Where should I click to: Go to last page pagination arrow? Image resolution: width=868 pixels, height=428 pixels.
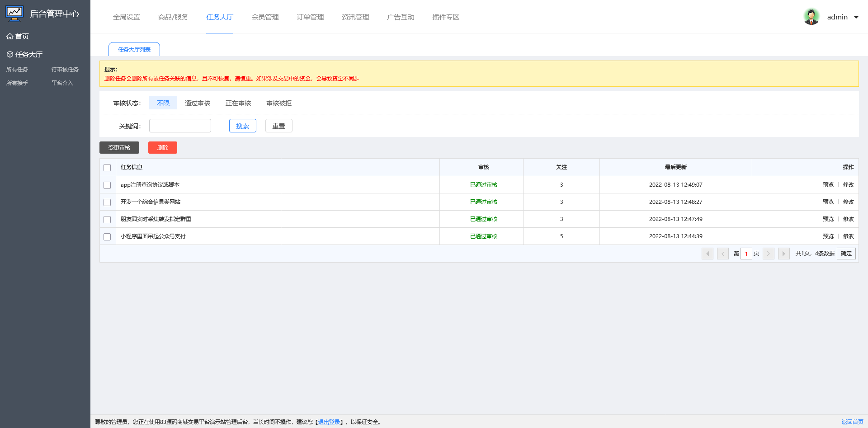784,254
